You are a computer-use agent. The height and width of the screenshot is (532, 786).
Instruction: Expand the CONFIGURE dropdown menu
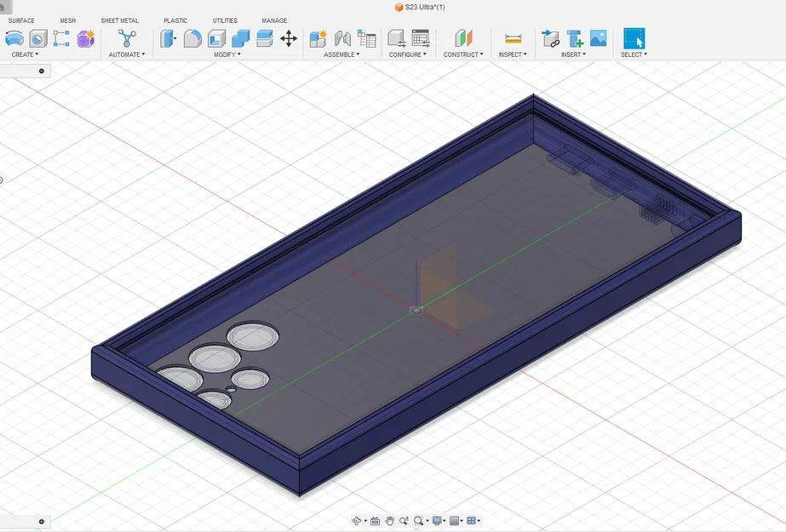408,54
